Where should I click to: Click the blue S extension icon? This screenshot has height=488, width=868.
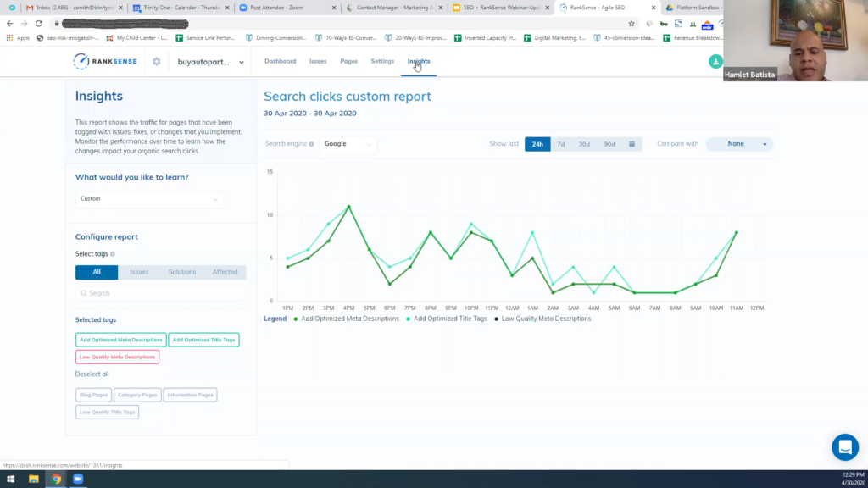678,23
